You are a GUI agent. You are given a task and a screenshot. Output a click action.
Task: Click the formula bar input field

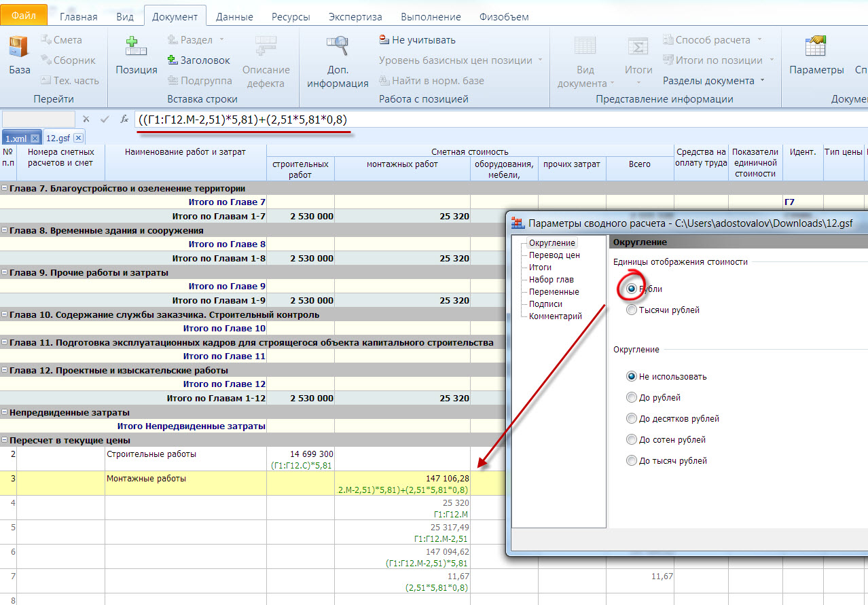(x=475, y=120)
